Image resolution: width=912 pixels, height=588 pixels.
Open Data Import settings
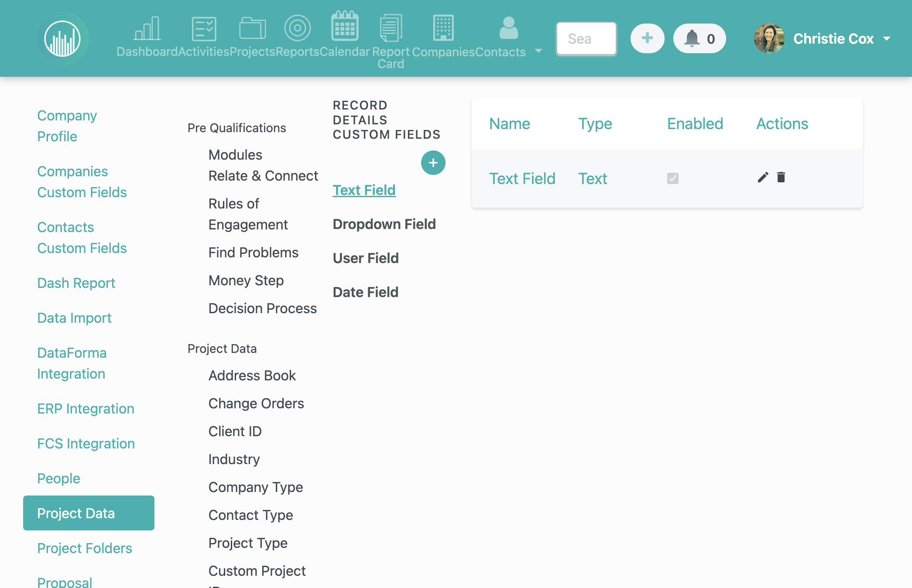pos(74,318)
